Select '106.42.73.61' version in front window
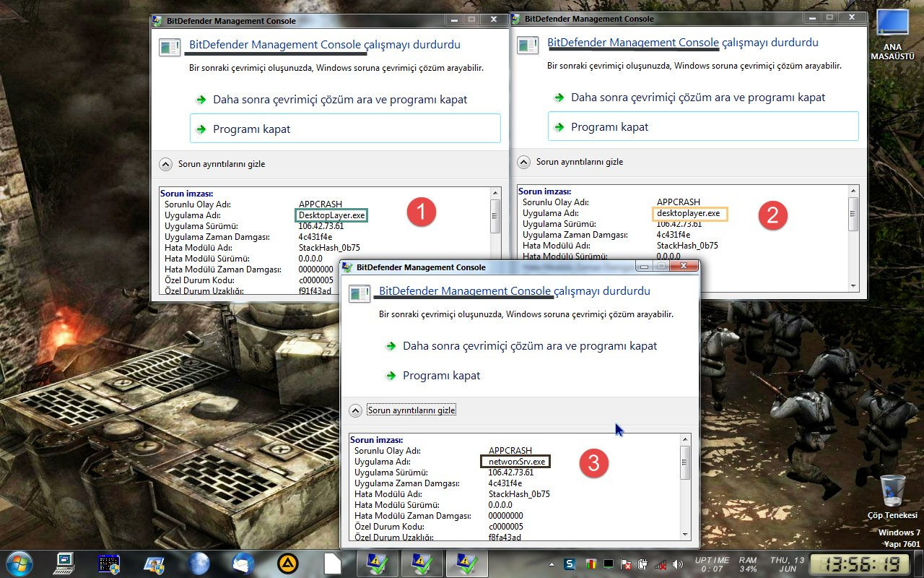Image resolution: width=924 pixels, height=578 pixels. [x=511, y=473]
